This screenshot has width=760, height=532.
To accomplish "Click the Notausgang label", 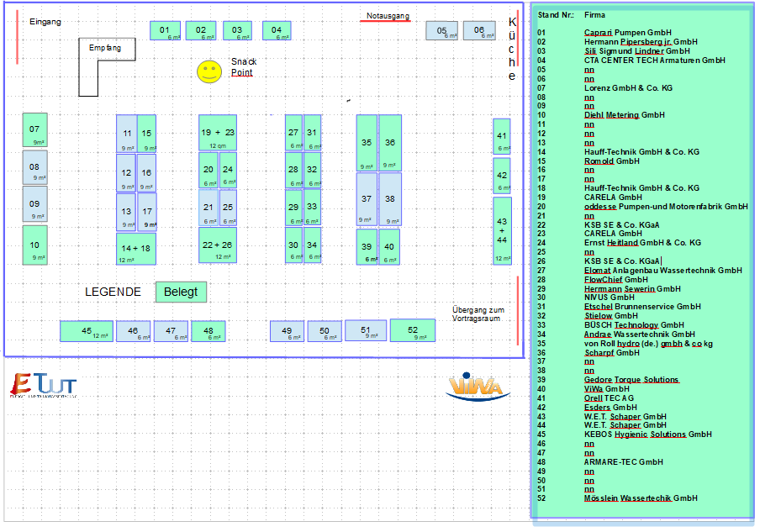I will tap(388, 16).
